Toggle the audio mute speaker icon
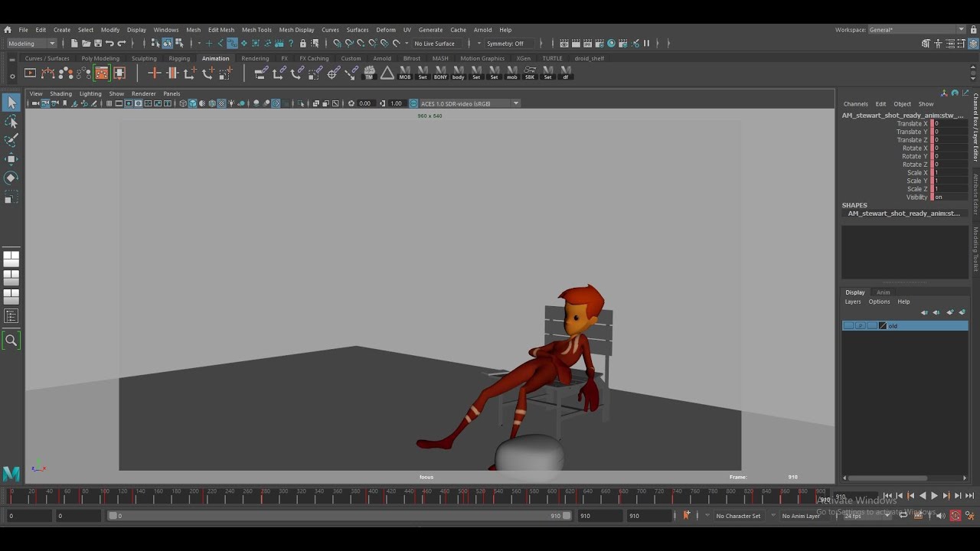Viewport: 980px width, 551px height. (x=941, y=516)
